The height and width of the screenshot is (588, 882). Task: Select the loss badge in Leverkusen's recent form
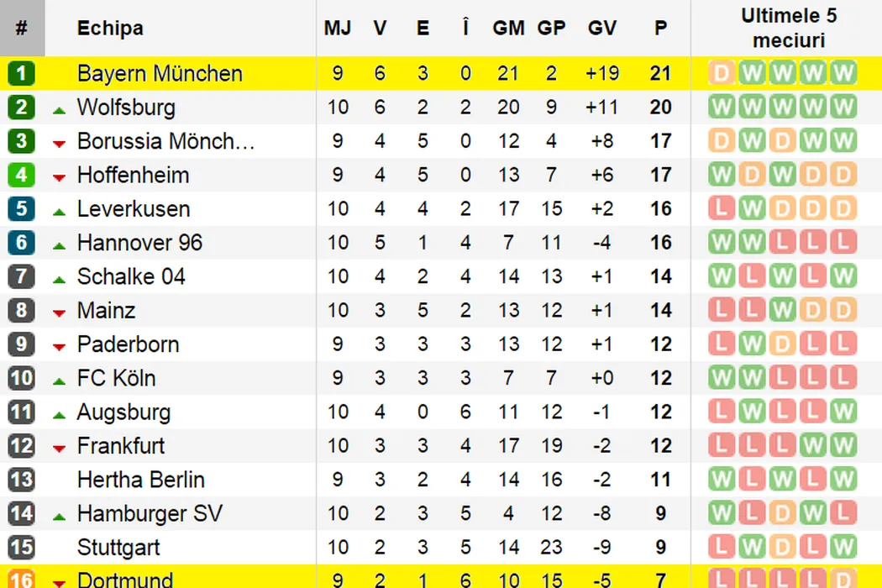721,208
